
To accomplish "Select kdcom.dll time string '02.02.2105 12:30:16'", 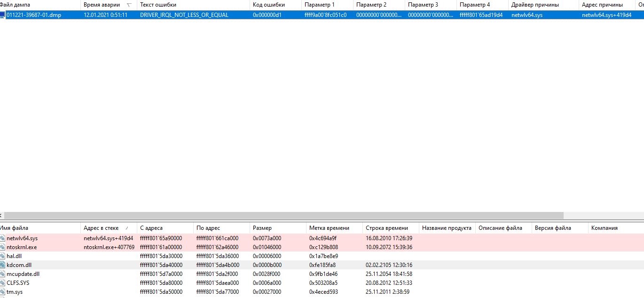I will coord(389,265).
